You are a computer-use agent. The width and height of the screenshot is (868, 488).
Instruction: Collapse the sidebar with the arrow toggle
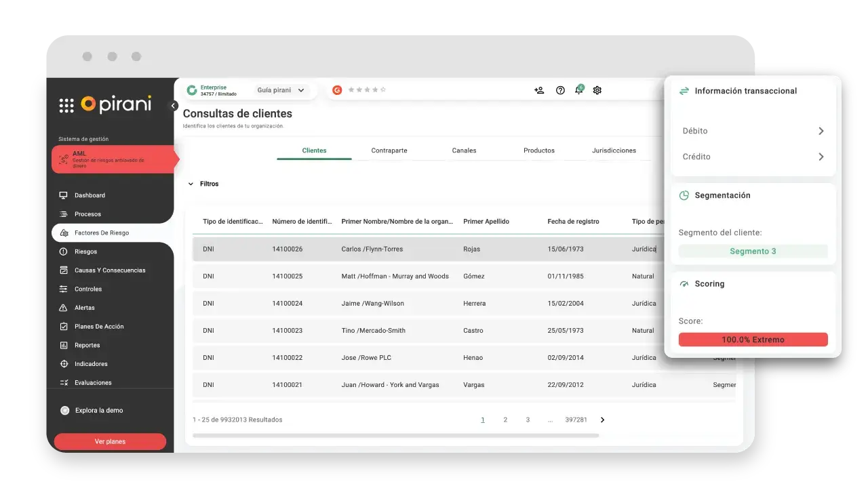(x=174, y=106)
